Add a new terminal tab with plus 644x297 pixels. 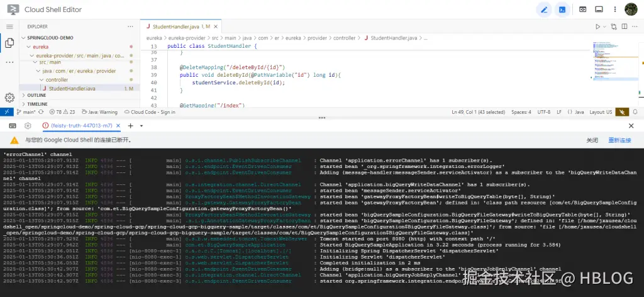point(131,126)
